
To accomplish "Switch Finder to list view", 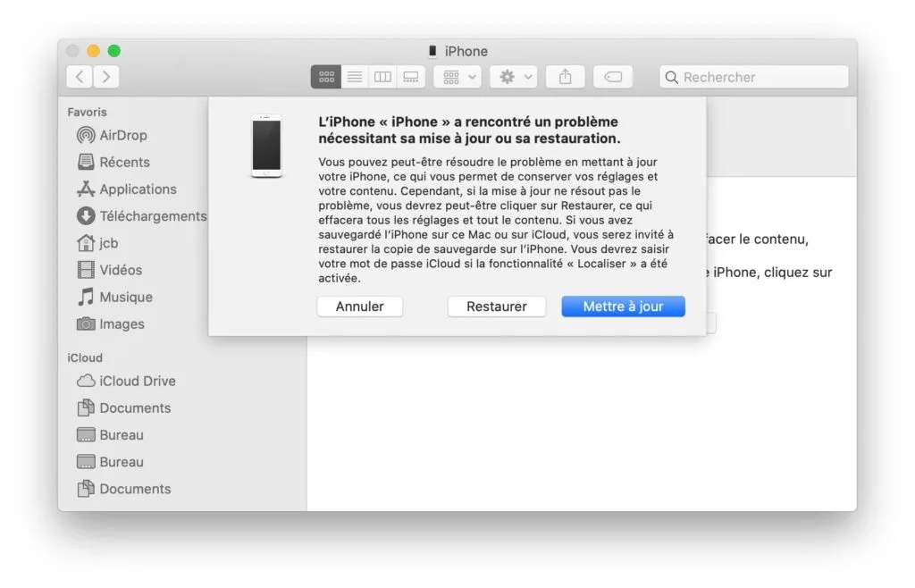I will [354, 77].
